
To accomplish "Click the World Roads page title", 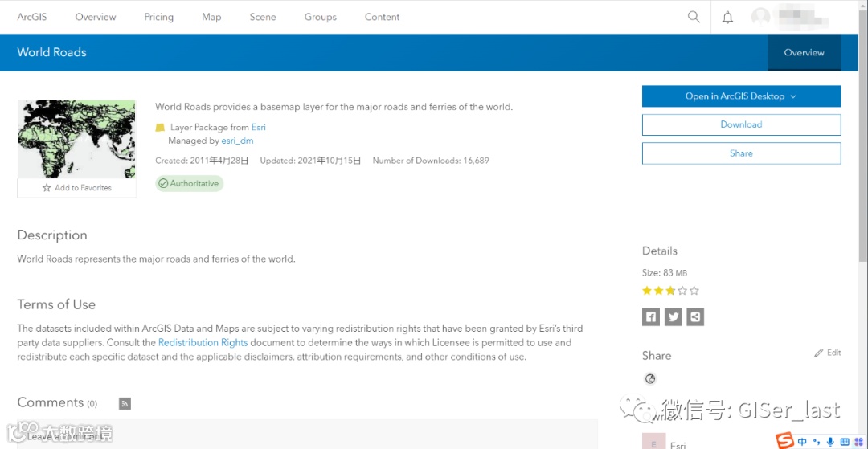I will (52, 52).
